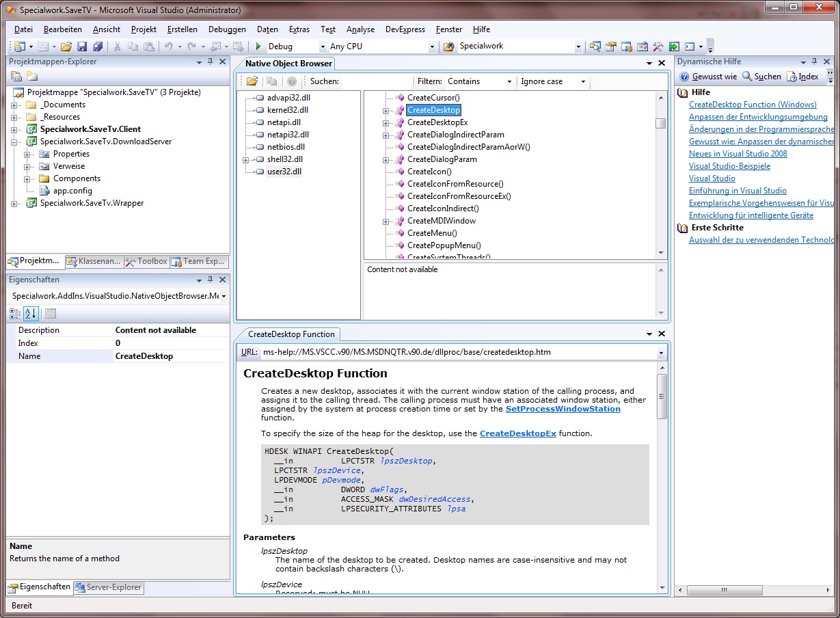Click the help icon in Native Object Browser toolbar
Image resolution: width=840 pixels, height=618 pixels.
tap(292, 81)
